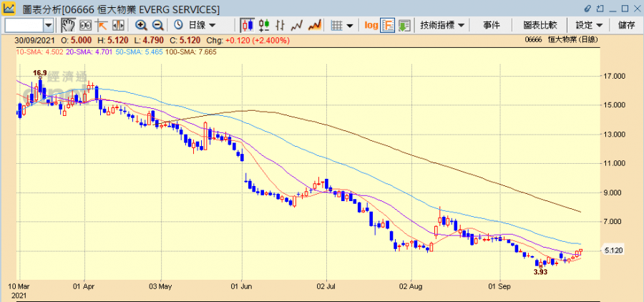Click the 事件 button
Image resolution: width=644 pixels, height=302 pixels.
point(492,25)
